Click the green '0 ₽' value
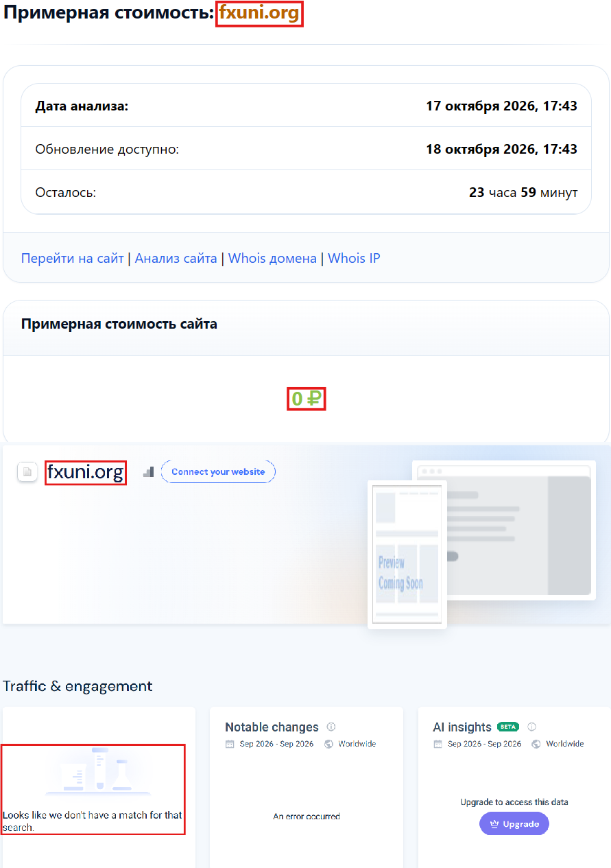 306,399
